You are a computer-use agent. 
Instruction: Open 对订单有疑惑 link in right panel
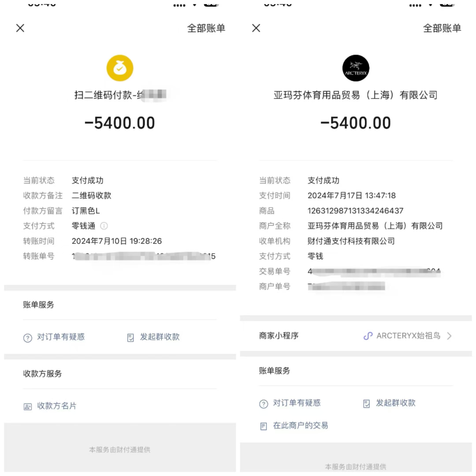[297, 403]
